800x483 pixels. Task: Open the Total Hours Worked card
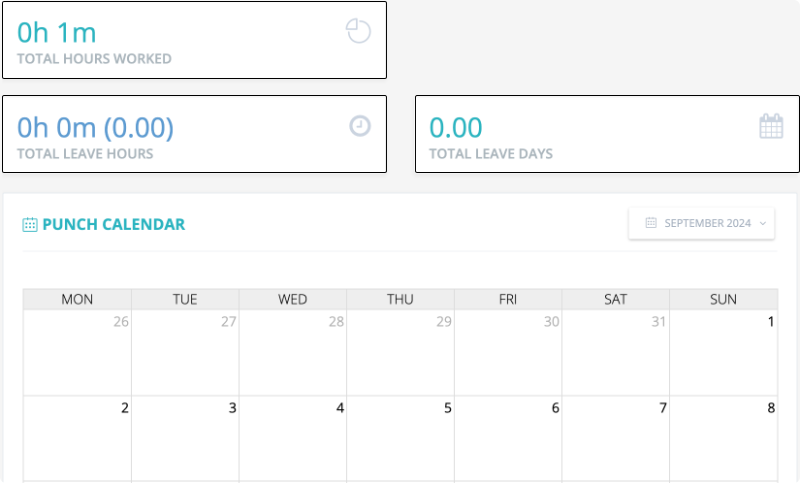click(x=194, y=40)
